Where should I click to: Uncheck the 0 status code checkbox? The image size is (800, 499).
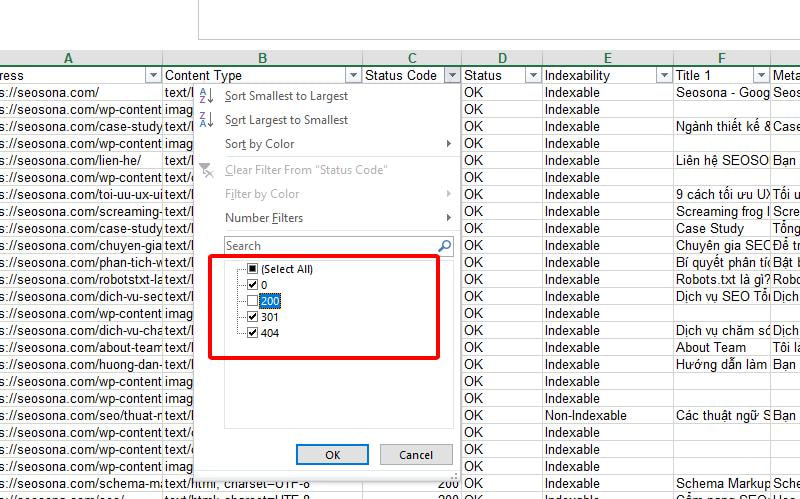(x=253, y=284)
